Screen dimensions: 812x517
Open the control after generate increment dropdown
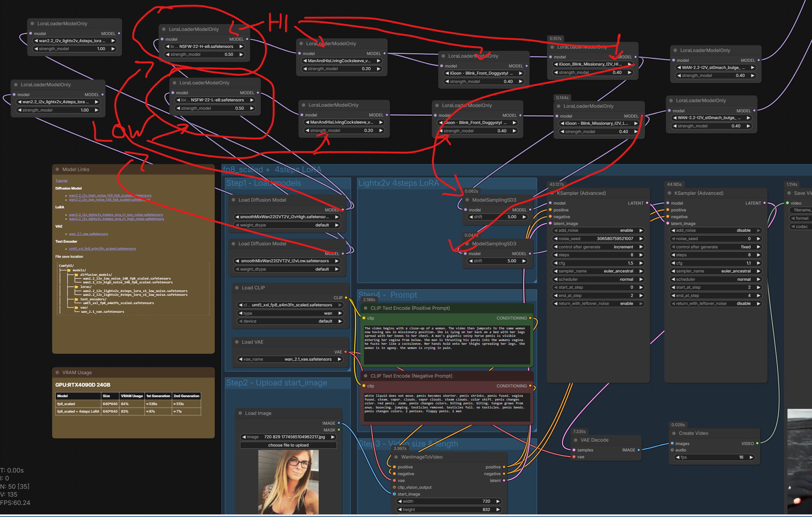pos(599,247)
